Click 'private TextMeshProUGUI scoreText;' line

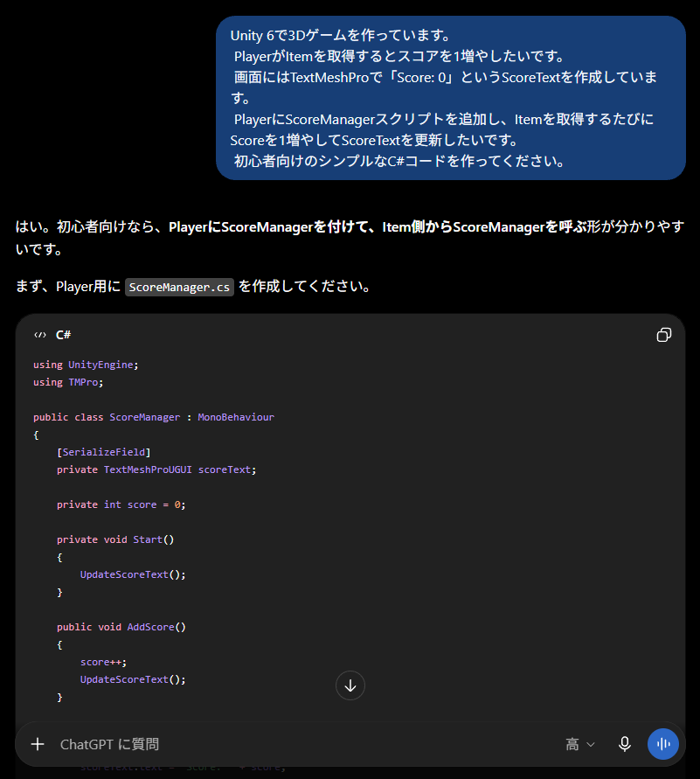(x=156, y=469)
